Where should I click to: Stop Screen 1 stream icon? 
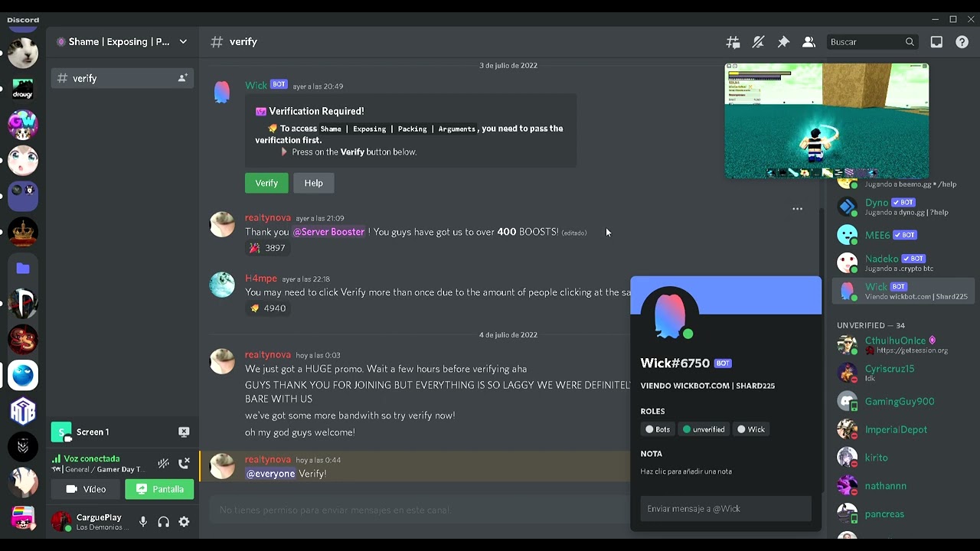(184, 432)
